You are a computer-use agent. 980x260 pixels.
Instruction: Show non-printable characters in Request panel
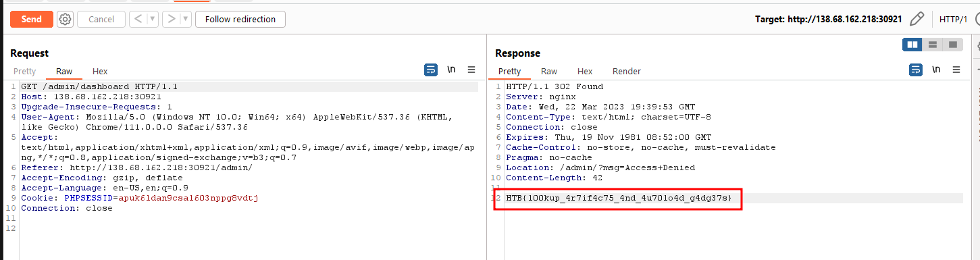(451, 70)
